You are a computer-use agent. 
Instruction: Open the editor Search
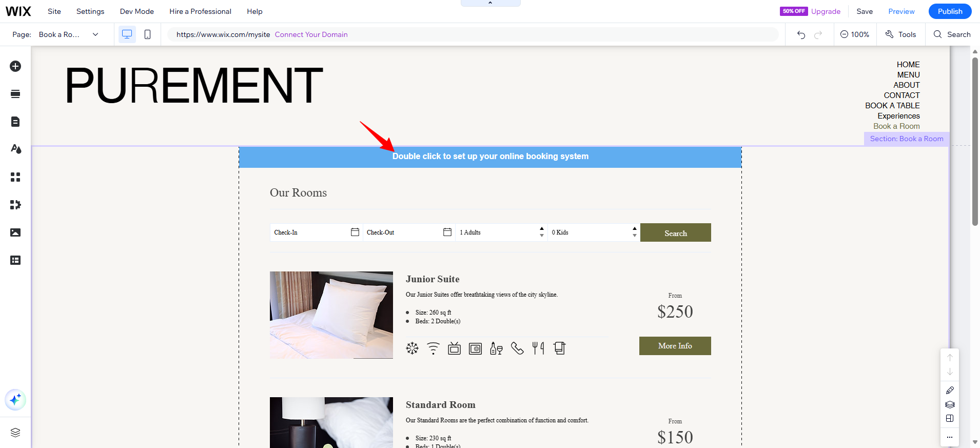[x=952, y=34]
